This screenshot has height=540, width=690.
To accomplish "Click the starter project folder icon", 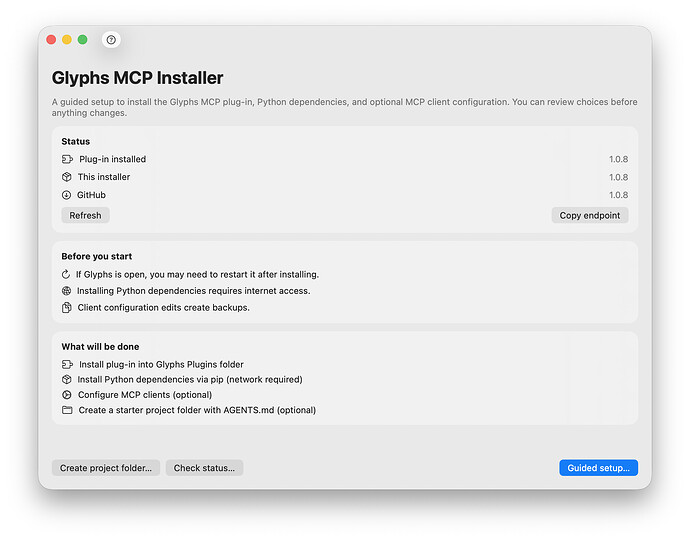I will tap(67, 410).
